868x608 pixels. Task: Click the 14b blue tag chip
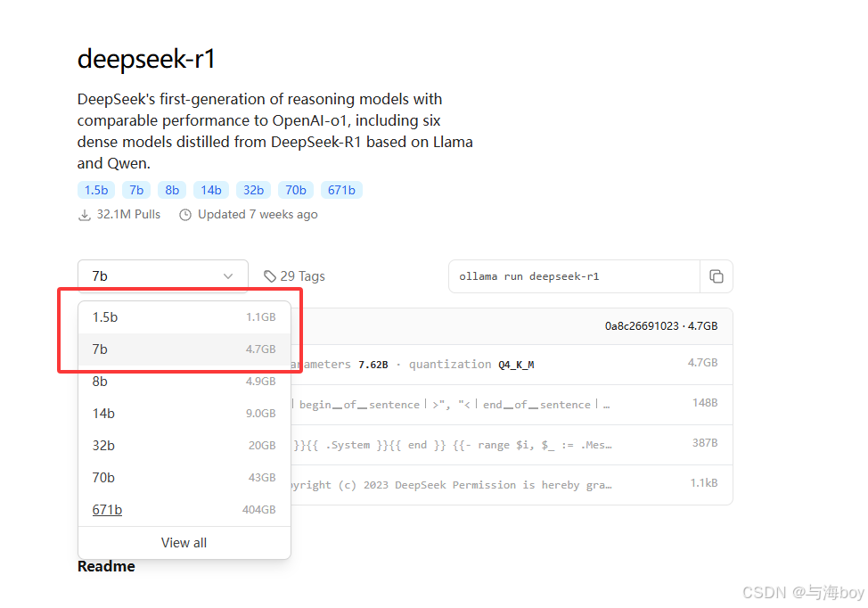coord(211,190)
